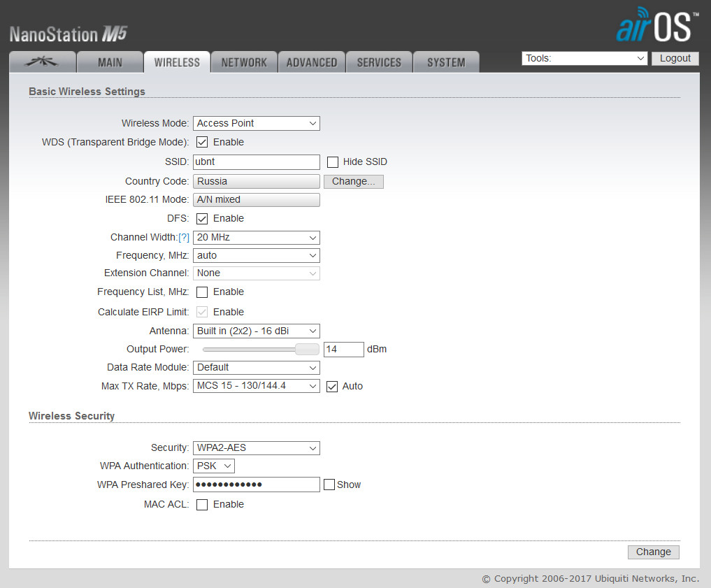
Task: Toggle WDS Transparent Bridge Mode checkbox
Action: tap(202, 143)
